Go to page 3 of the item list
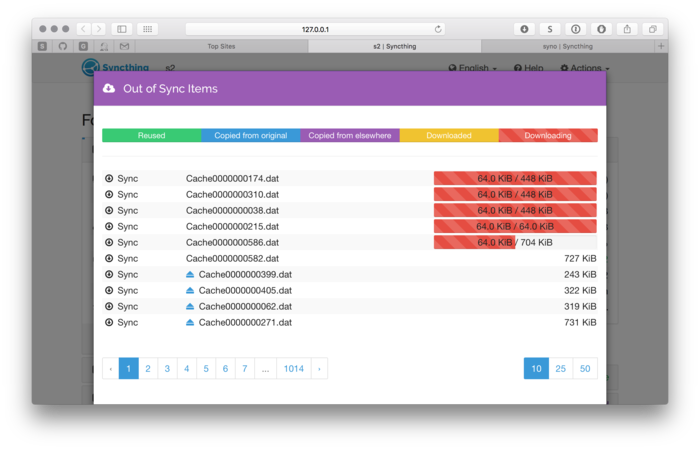This screenshot has height=450, width=700. (167, 368)
